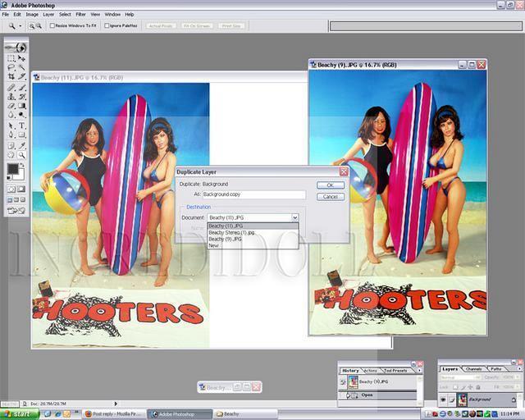Select the Path Selection tool
525x420 pixels.
pos(11,126)
